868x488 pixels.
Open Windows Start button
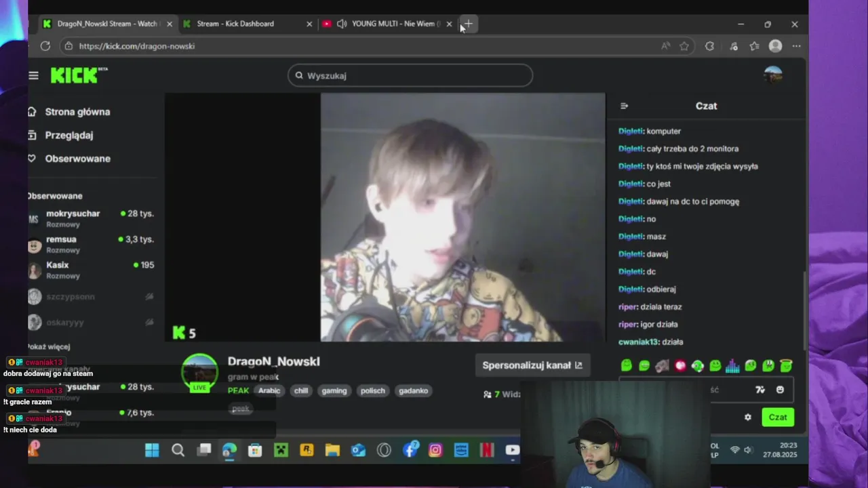tap(152, 450)
